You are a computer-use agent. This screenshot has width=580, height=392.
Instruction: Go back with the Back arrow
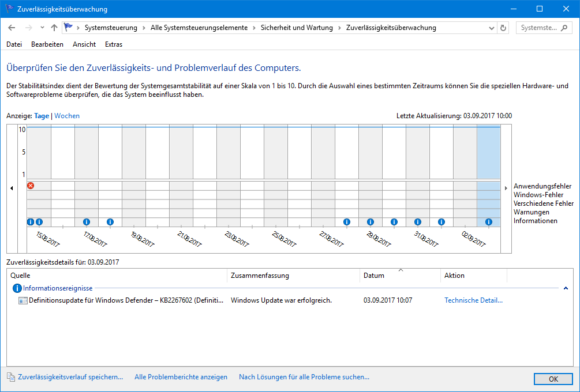(x=12, y=28)
